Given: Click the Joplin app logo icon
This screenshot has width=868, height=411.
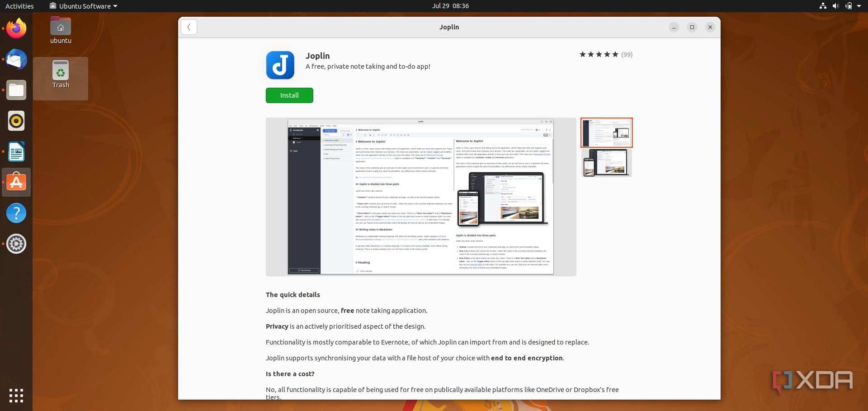Looking at the screenshot, I should click(280, 65).
